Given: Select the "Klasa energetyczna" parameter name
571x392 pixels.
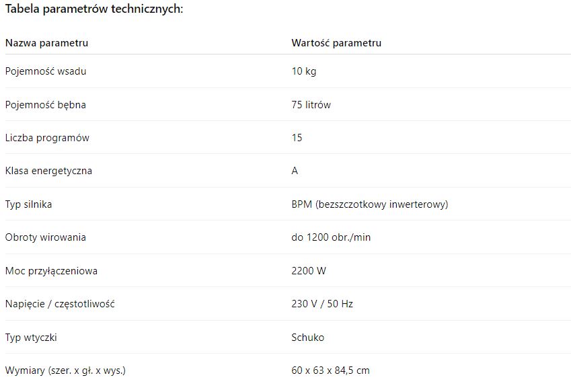Looking at the screenshot, I should coord(48,171).
